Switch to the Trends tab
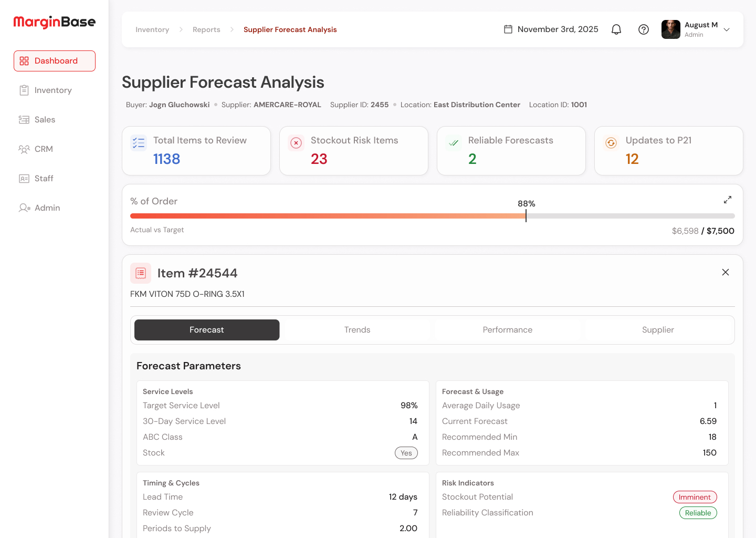The height and width of the screenshot is (538, 756). 357,330
